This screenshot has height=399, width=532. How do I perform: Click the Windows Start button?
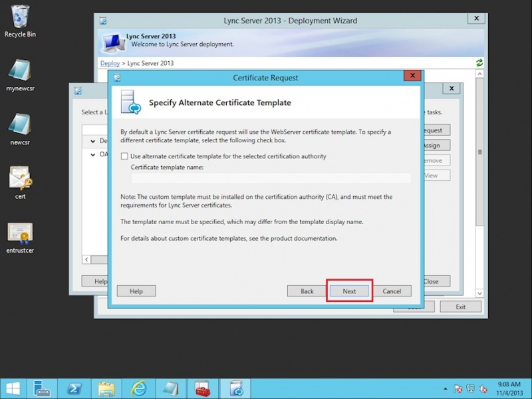point(13,388)
